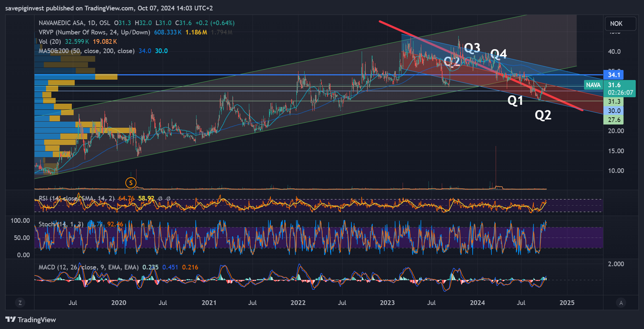The image size is (644, 329).
Task: Select the Q3 annotation text
Action: [x=472, y=48]
